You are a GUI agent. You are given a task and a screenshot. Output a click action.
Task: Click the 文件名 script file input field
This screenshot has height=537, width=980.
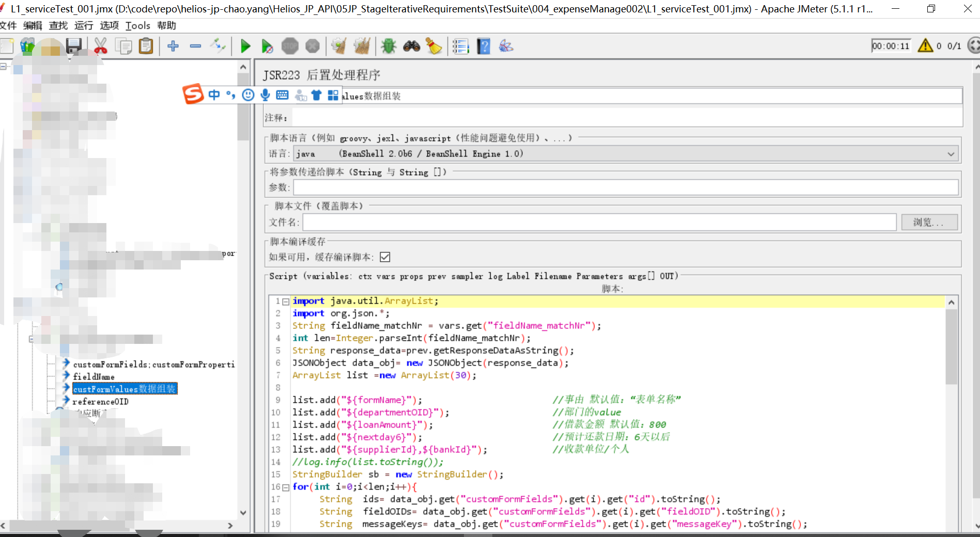coord(599,222)
